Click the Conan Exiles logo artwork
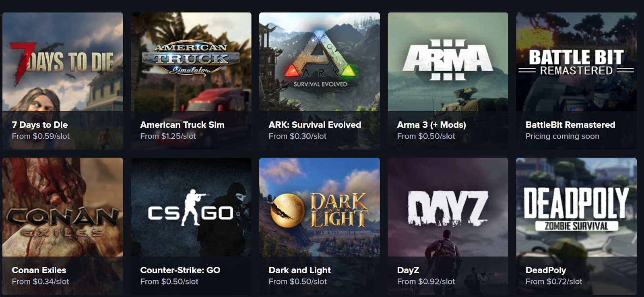The width and height of the screenshot is (644, 297). [x=63, y=207]
